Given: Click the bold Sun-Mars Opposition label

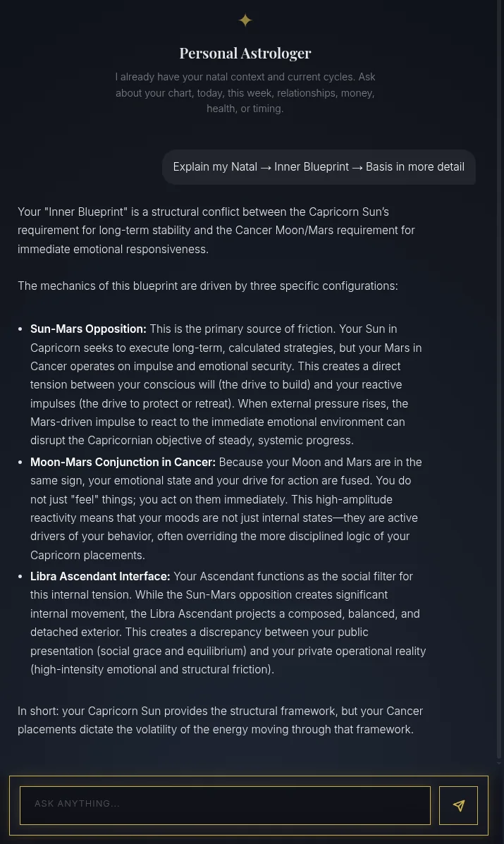Looking at the screenshot, I should 88,329.
